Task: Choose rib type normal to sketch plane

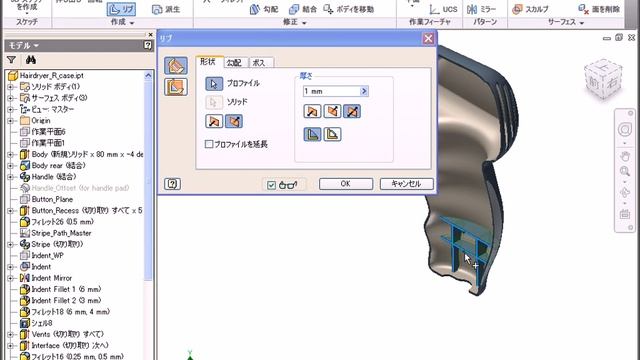Action: (x=176, y=65)
